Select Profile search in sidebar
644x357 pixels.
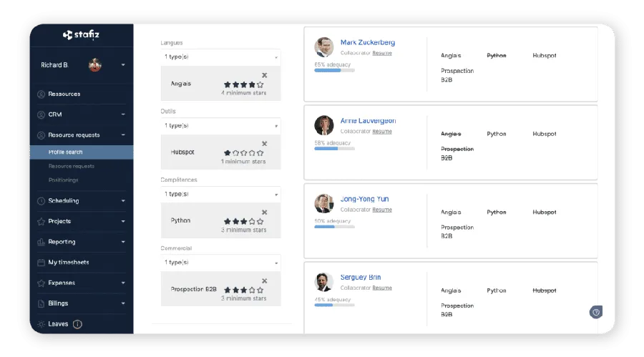pos(65,152)
